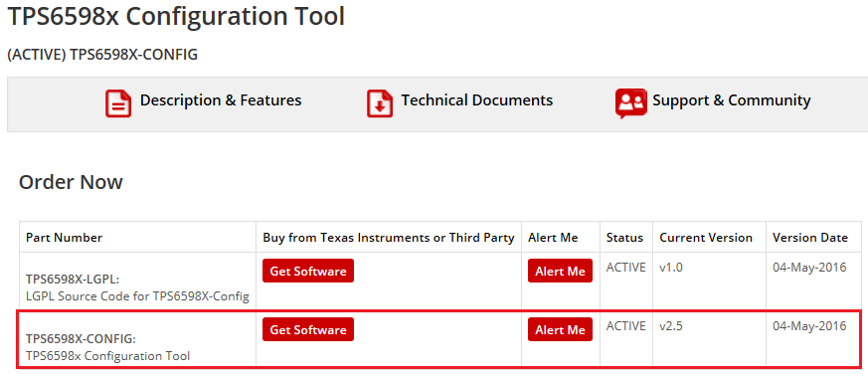
Task: Click the Current Version column header
Action: pyautogui.click(x=706, y=238)
